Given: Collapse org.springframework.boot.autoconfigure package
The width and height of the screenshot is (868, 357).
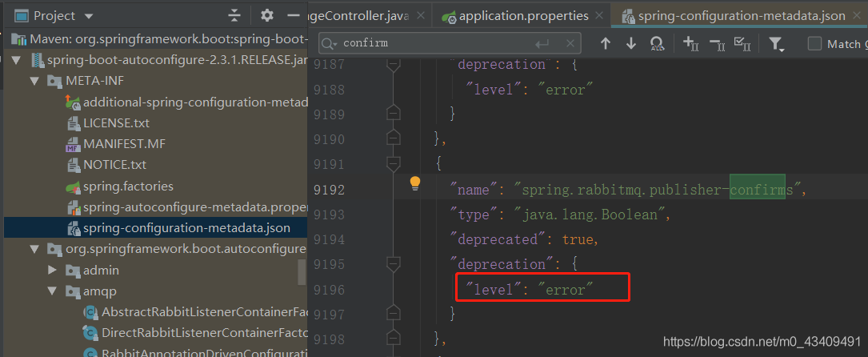Looking at the screenshot, I should (x=34, y=249).
